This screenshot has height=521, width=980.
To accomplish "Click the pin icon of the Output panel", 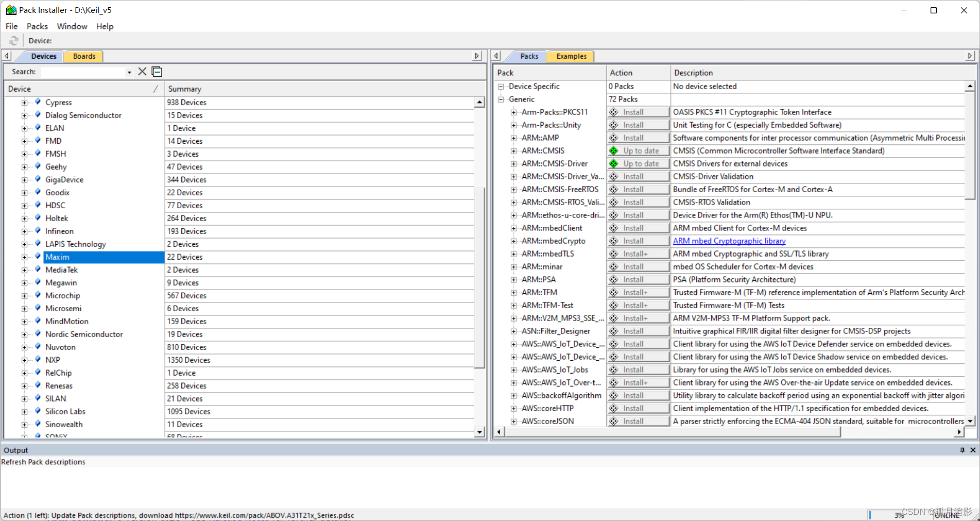I will click(962, 450).
